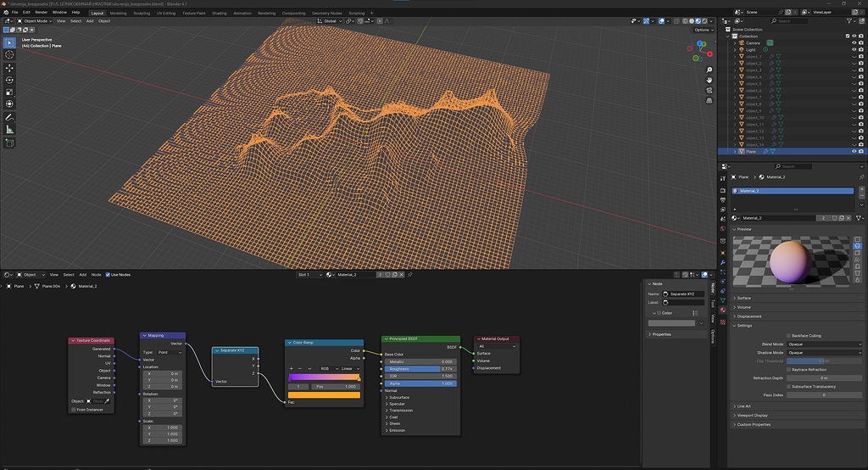Add a material slot with plus button
The height and width of the screenshot is (470, 868).
[861, 189]
